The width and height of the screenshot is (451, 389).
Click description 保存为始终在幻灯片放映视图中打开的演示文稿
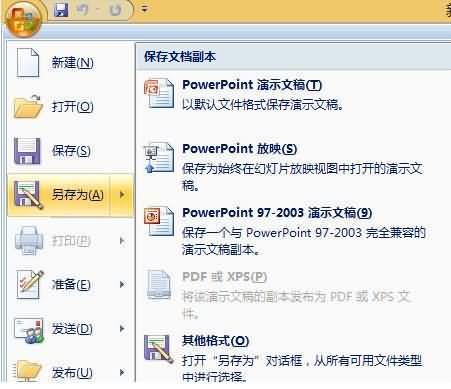point(302,177)
